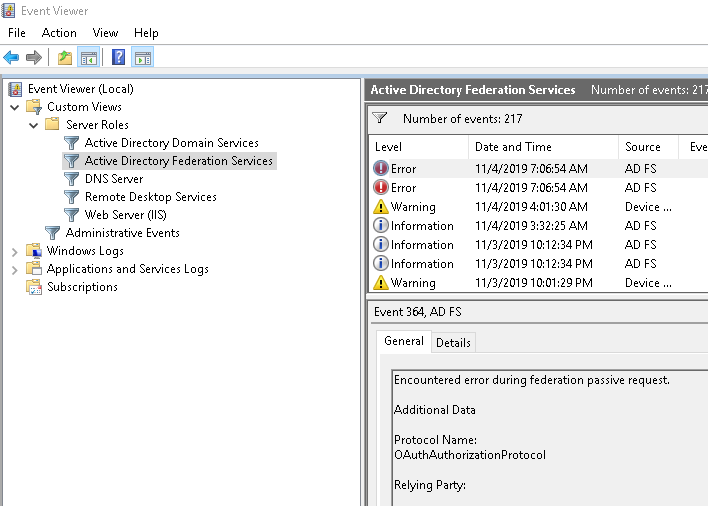The image size is (708, 506).
Task: Expand the Windows Logs node
Action: (14, 251)
